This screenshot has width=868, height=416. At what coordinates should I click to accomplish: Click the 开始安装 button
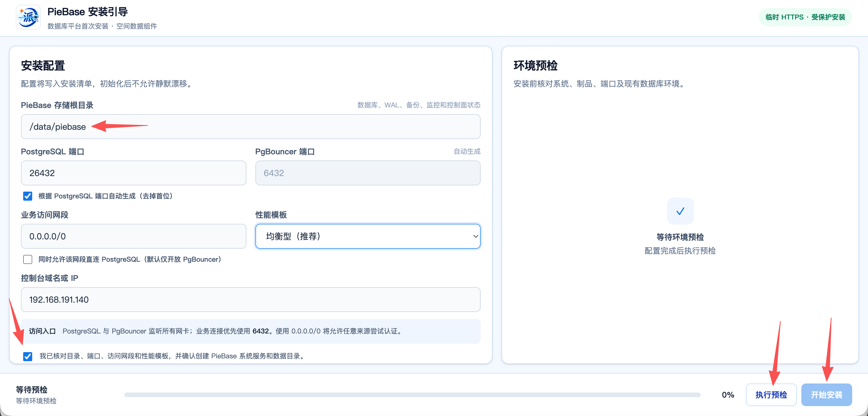point(826,395)
